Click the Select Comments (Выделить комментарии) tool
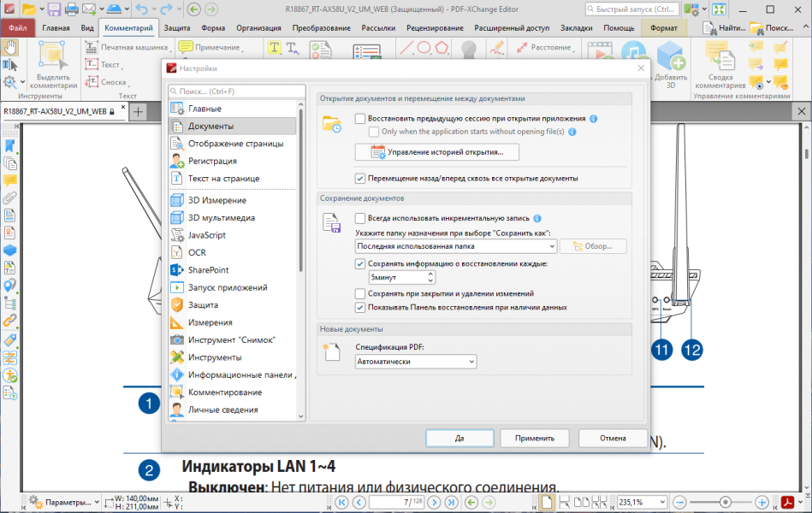812x513 pixels. pyautogui.click(x=53, y=65)
